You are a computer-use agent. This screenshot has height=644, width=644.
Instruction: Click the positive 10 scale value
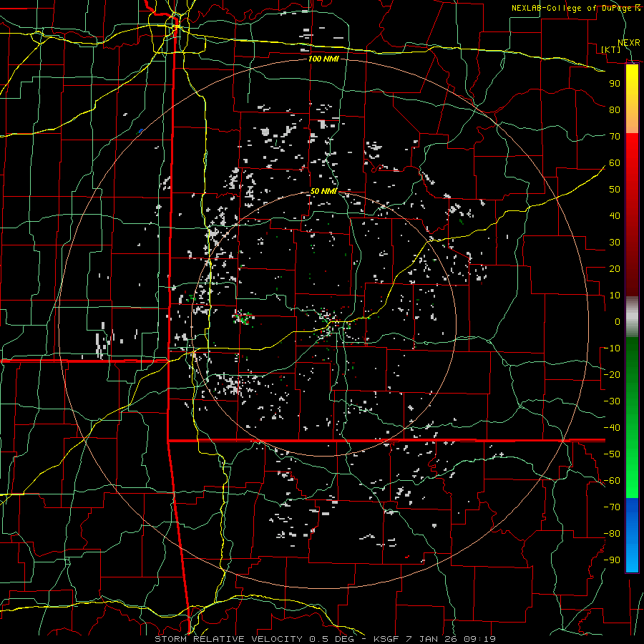click(615, 296)
